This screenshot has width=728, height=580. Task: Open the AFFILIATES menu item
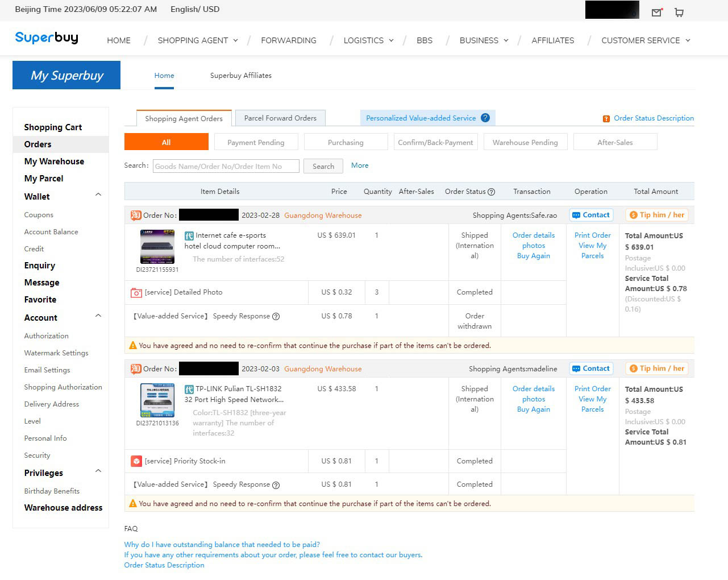(553, 40)
